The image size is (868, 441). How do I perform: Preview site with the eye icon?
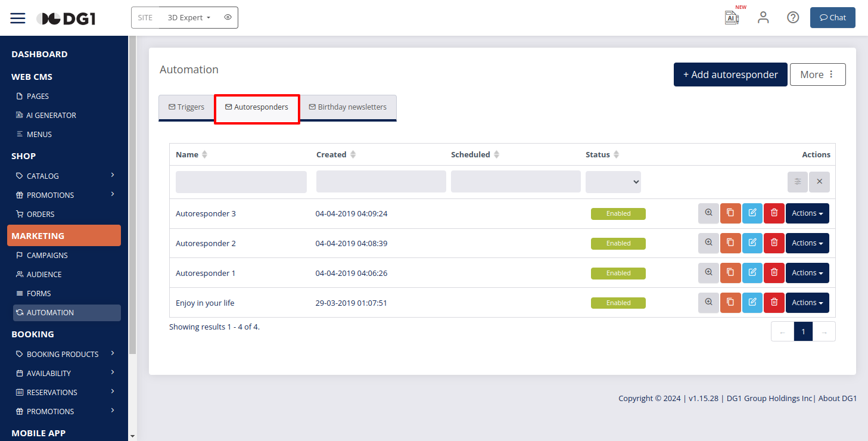pos(228,17)
